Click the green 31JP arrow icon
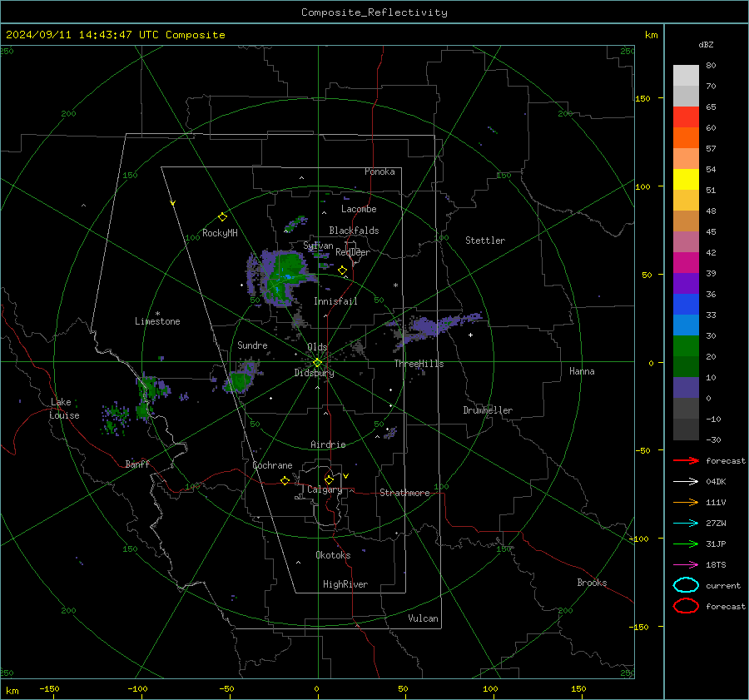The image size is (749, 700). coord(686,544)
